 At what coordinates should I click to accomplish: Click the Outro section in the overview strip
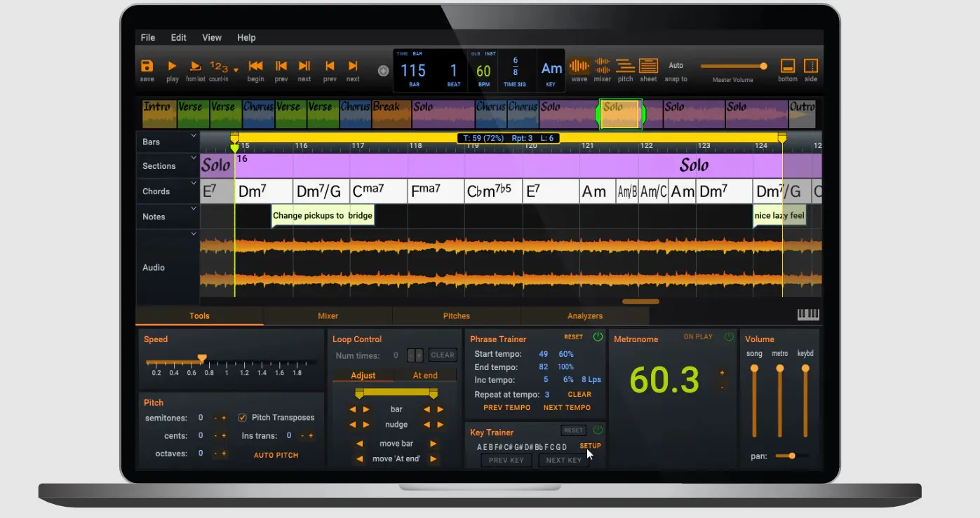click(802, 115)
